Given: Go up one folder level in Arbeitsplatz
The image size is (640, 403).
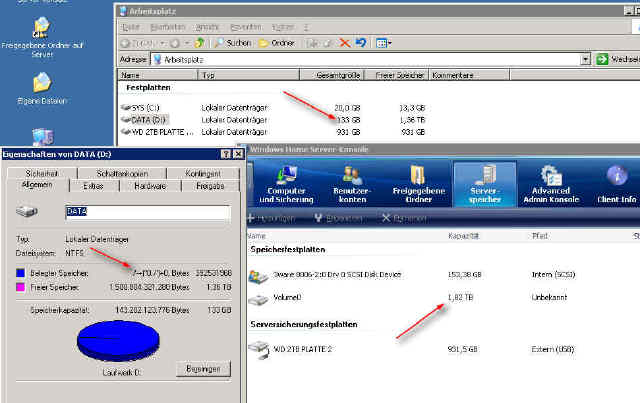Looking at the screenshot, I should coord(200,42).
